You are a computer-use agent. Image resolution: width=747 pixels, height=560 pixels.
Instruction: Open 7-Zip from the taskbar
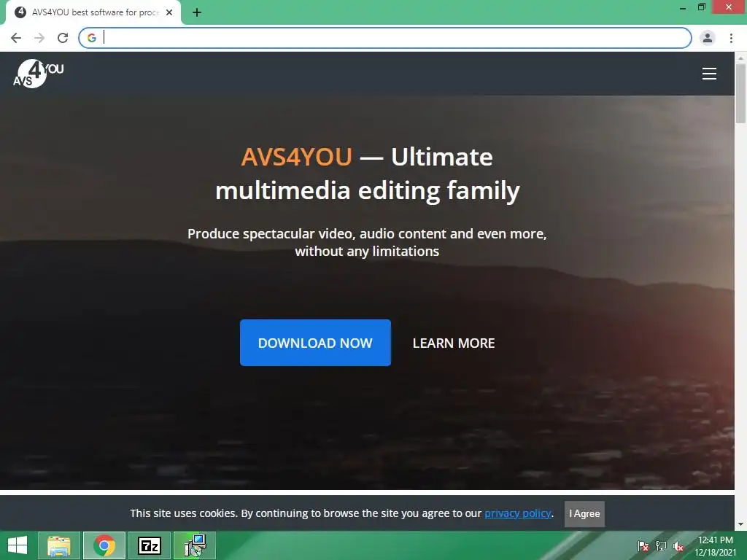click(x=149, y=545)
